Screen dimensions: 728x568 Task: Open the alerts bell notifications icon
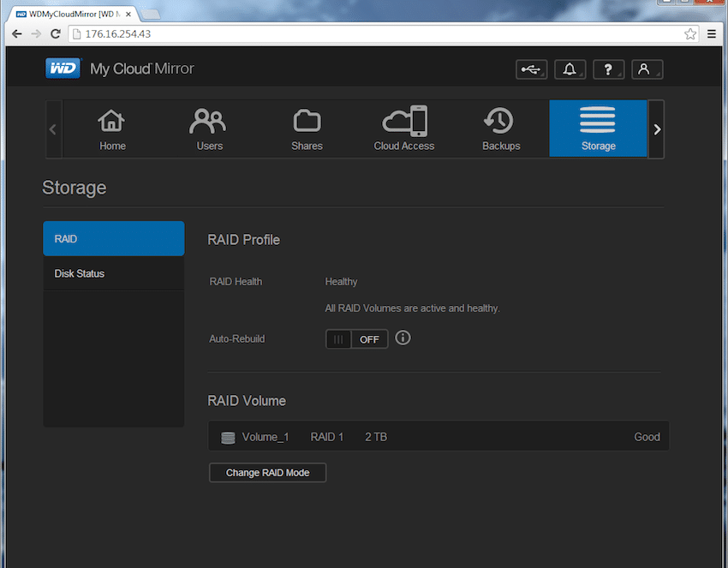pos(570,69)
